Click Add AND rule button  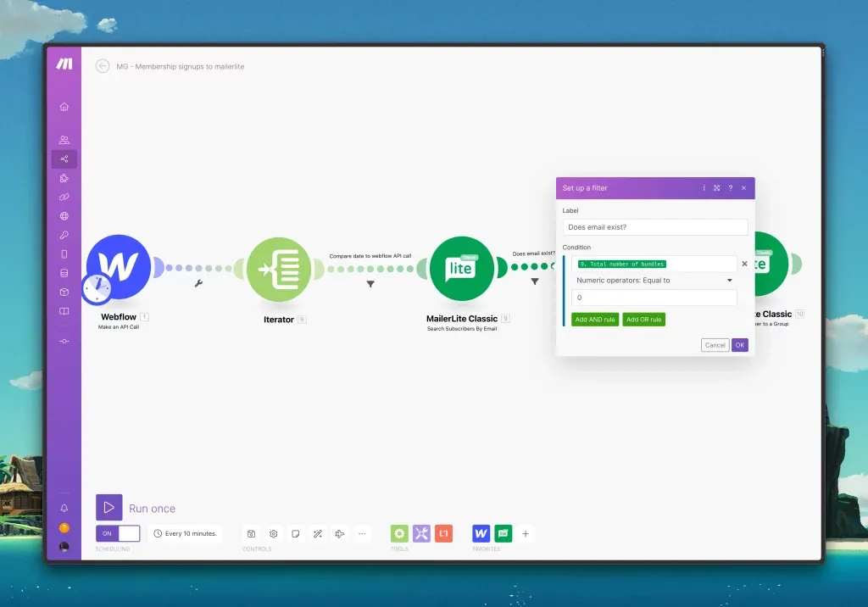click(595, 320)
